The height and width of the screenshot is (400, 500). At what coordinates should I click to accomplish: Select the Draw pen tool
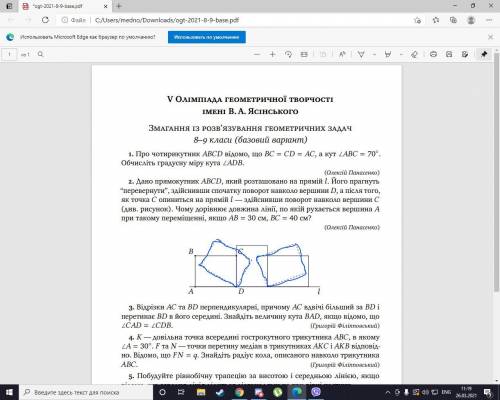(361, 54)
